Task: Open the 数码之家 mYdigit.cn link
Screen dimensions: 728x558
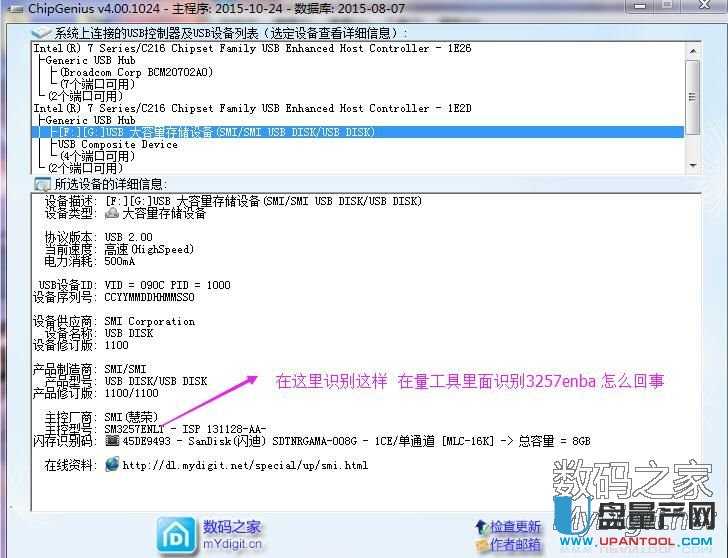Action: tap(232, 535)
